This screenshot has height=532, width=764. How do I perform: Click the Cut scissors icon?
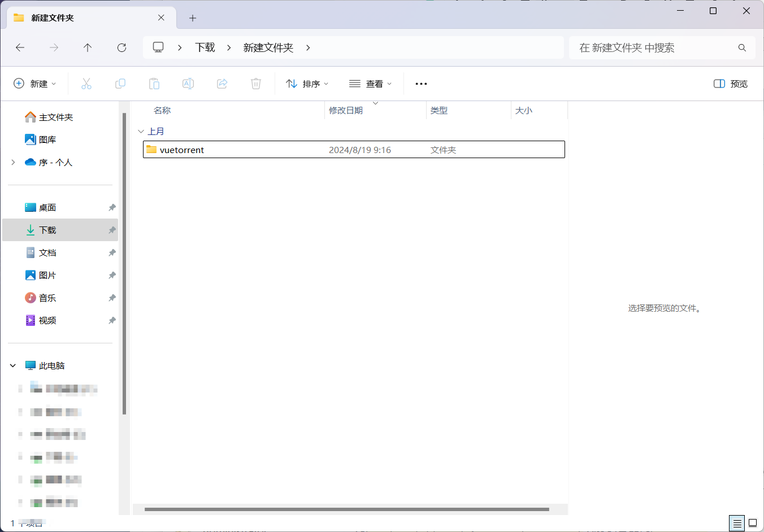coord(86,84)
